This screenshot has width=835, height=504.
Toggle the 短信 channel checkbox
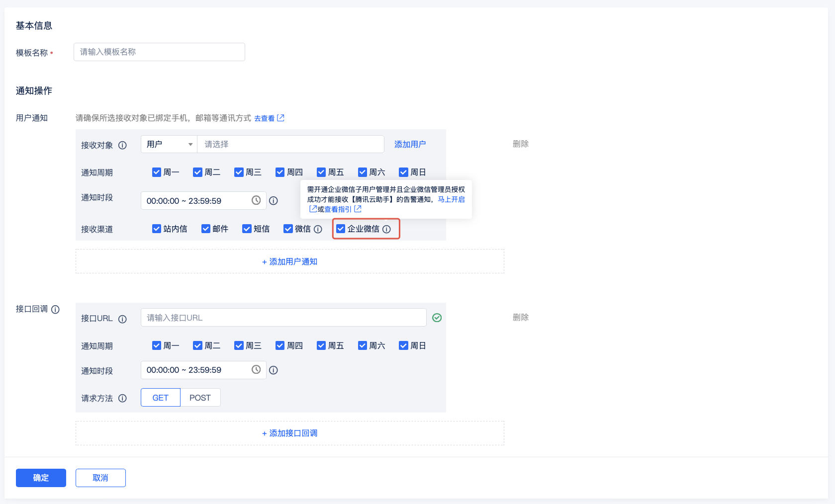tap(247, 229)
